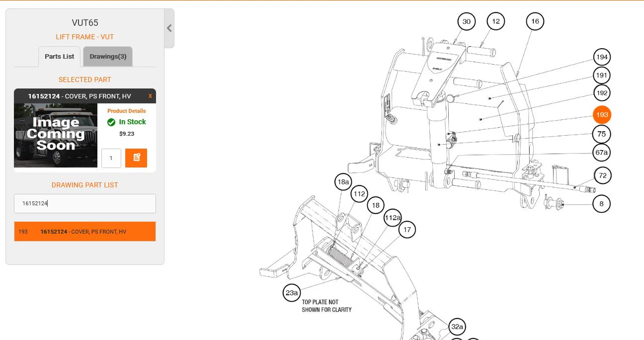This screenshot has height=340, width=644.
Task: Collapse the side panel with the chevron arrow
Action: (x=169, y=28)
